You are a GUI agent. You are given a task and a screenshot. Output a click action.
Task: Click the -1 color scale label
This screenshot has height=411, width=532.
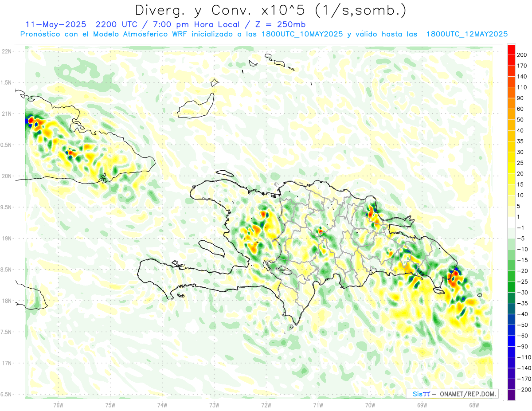coord(520,228)
